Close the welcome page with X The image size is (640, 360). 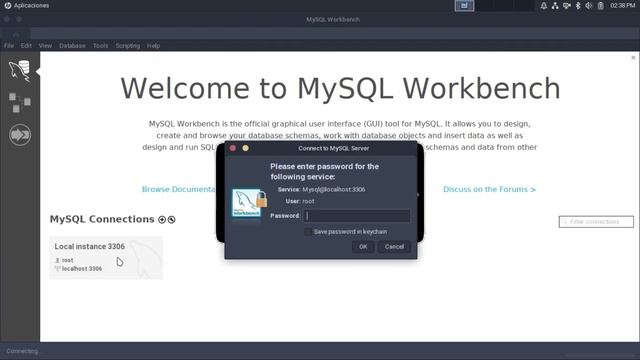(x=633, y=58)
